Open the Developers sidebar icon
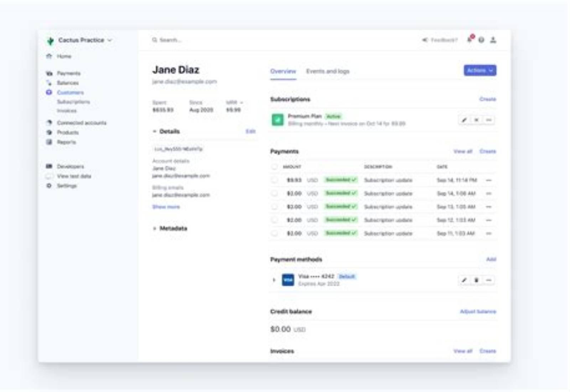 49,166
